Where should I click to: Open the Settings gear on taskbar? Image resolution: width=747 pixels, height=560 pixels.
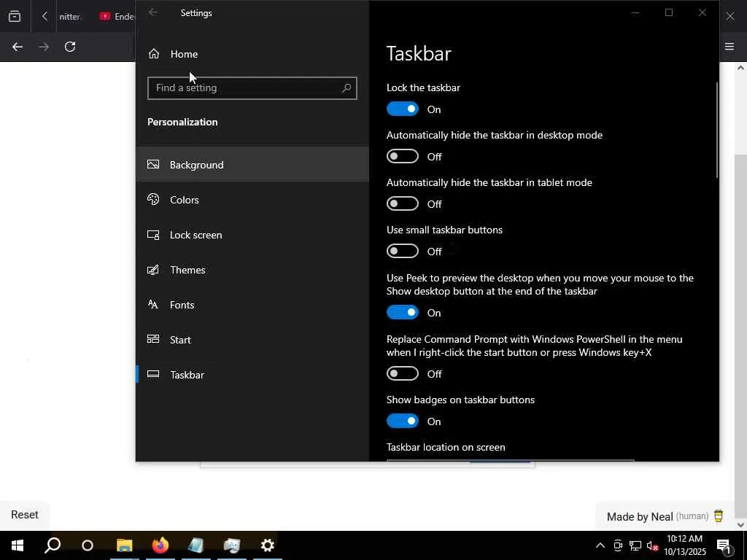pyautogui.click(x=267, y=545)
